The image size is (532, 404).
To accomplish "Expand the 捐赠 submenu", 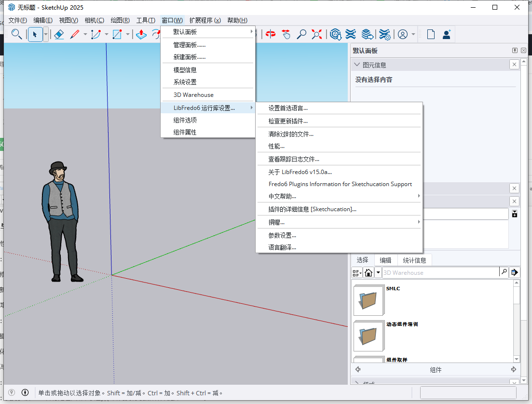I will tap(339, 222).
